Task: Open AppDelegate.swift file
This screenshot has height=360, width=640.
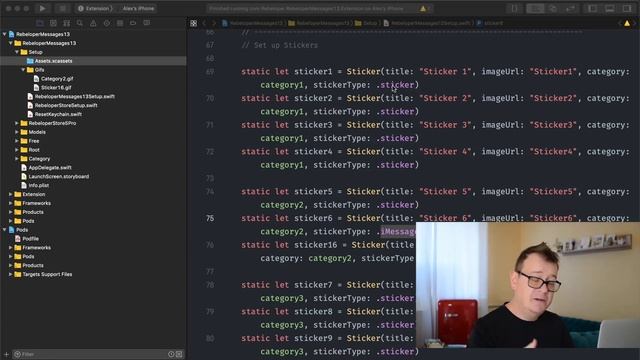Action: click(x=50, y=168)
